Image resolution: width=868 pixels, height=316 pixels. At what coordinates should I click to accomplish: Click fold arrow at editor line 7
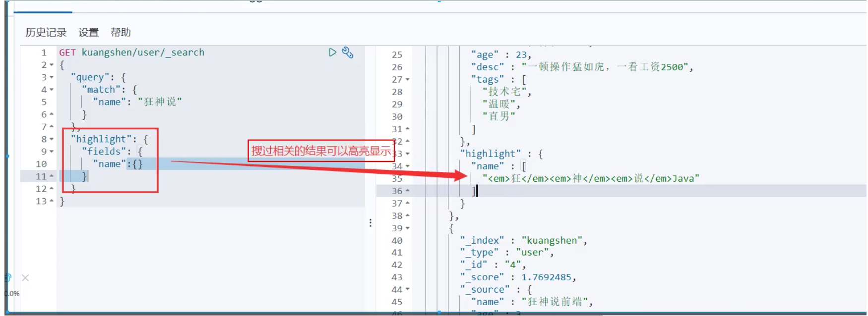(52, 126)
